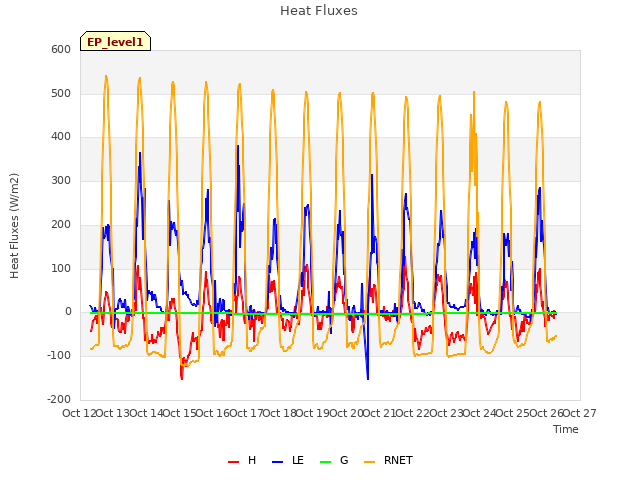Click the blue LE negative spike near Oct 20
Image resolution: width=640 pixels, height=480 pixels.
[368, 378]
